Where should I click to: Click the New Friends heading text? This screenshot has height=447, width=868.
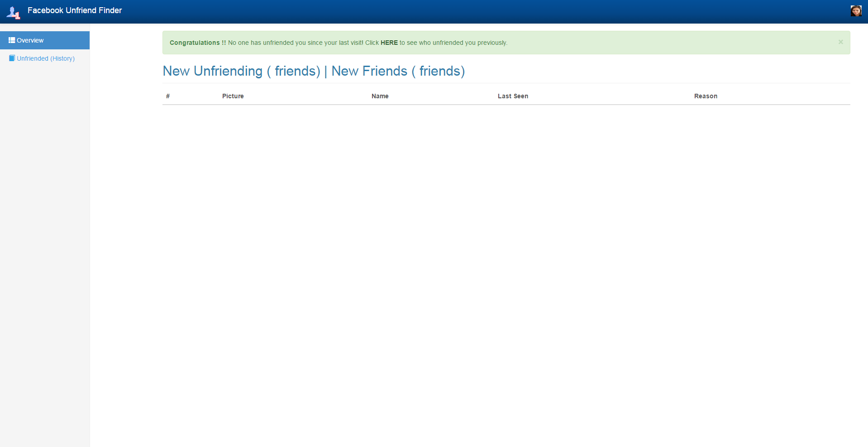[398, 71]
